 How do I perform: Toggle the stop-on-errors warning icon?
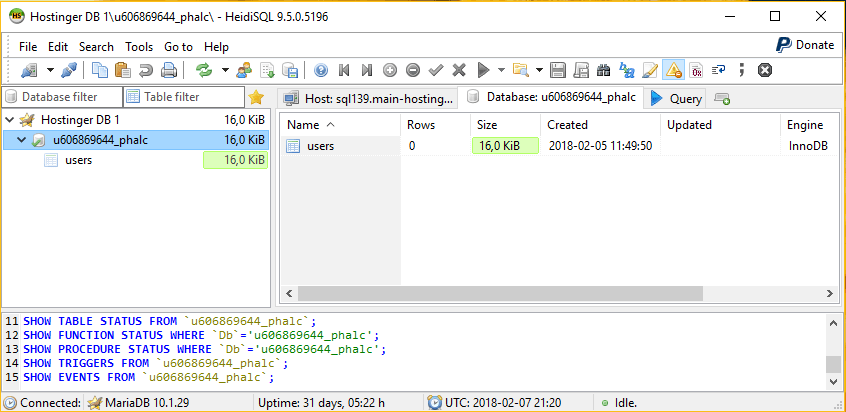coord(673,70)
